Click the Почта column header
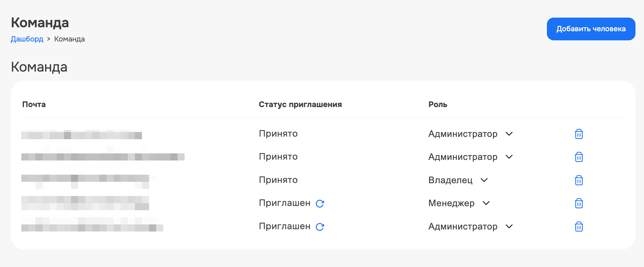This screenshot has height=267, width=644. 34,105
